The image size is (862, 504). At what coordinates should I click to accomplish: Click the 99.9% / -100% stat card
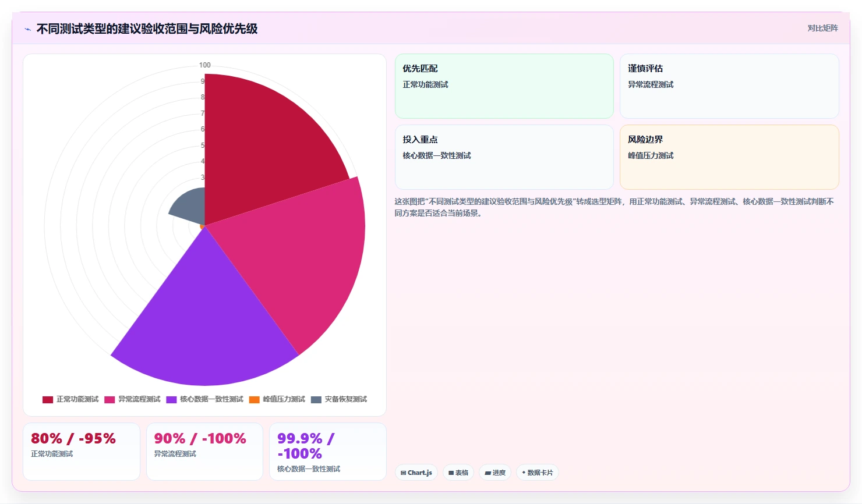(x=328, y=452)
